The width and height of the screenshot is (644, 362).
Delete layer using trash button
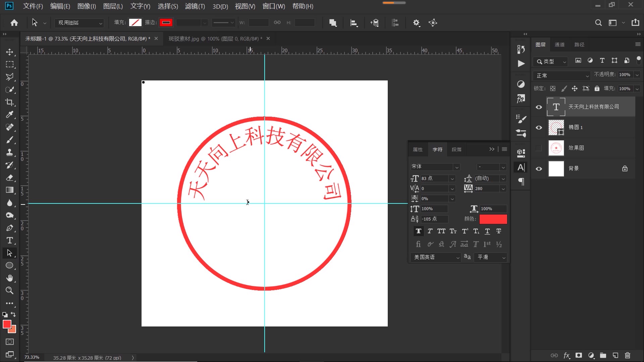[x=628, y=356]
